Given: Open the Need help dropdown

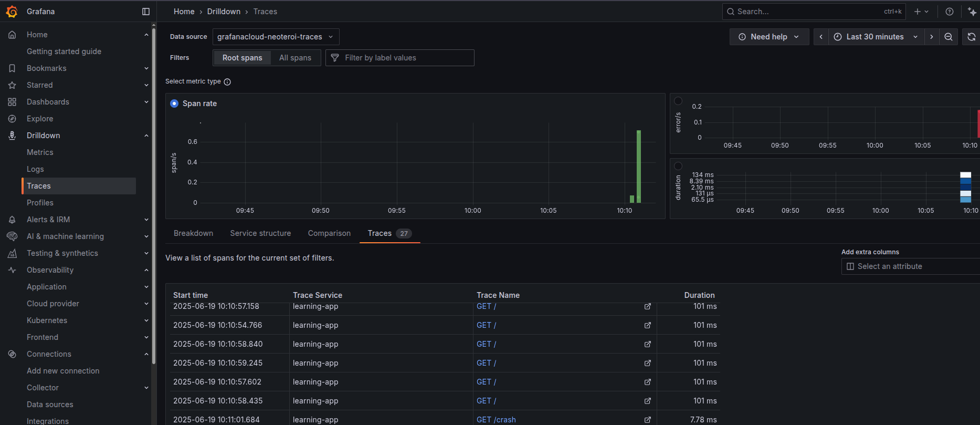Looking at the screenshot, I should 769,37.
